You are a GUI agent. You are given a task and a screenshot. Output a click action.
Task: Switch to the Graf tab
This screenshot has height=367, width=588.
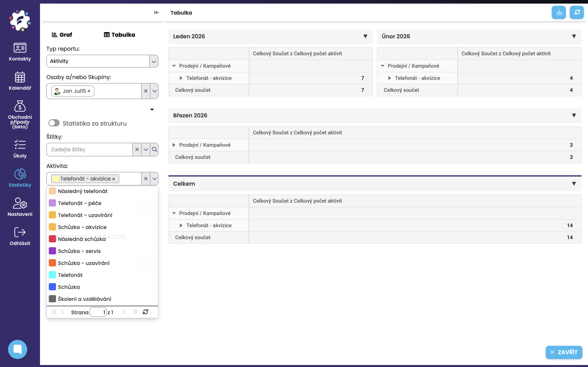point(62,35)
